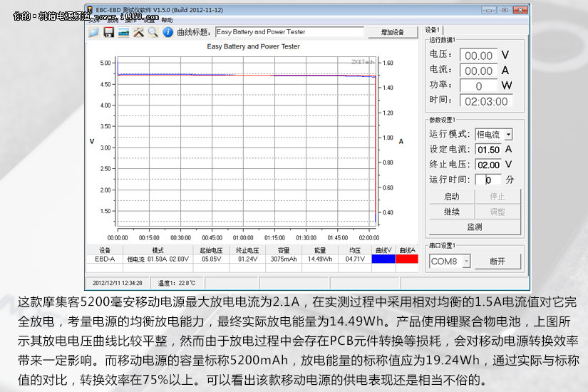Click the EBC-EBD app icon in title bar
The height and width of the screenshot is (392, 588).
coord(90,9)
